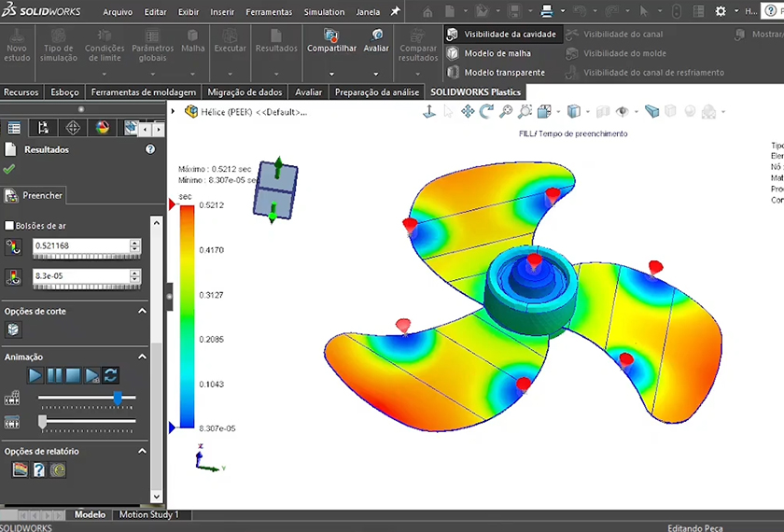The height and width of the screenshot is (532, 784).
Task: Click the red maximum marker on color legend
Action: tap(172, 204)
